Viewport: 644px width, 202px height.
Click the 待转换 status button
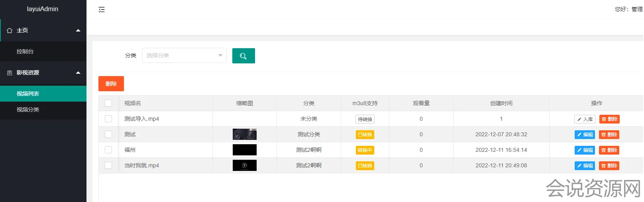point(365,119)
